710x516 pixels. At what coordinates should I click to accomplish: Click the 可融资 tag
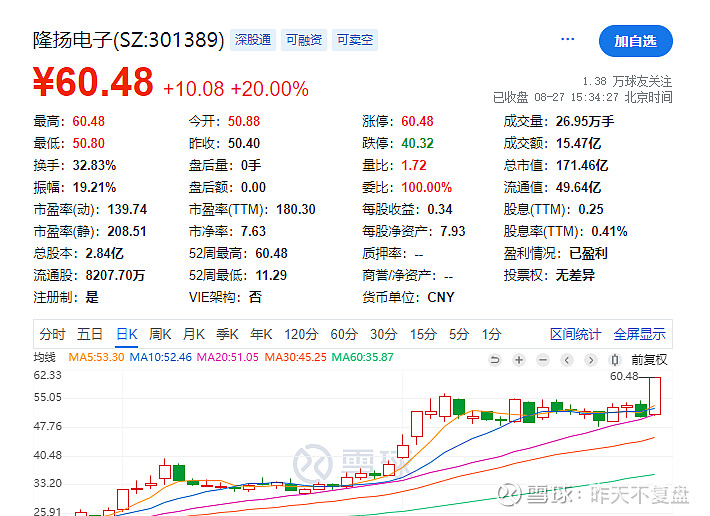(304, 40)
